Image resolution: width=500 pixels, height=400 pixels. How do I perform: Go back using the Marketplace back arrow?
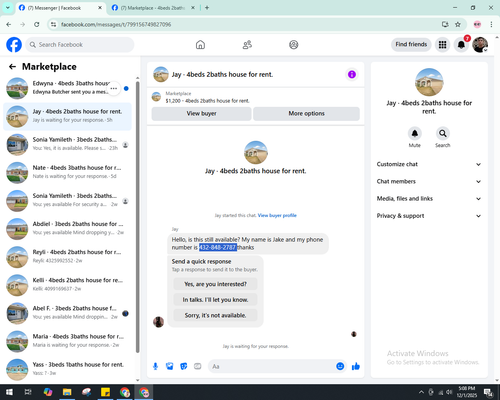pyautogui.click(x=13, y=67)
